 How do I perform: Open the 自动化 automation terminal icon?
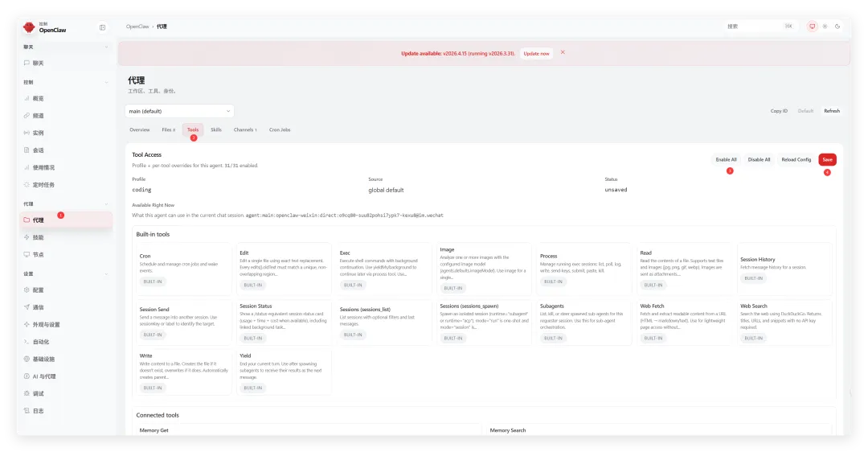point(27,342)
